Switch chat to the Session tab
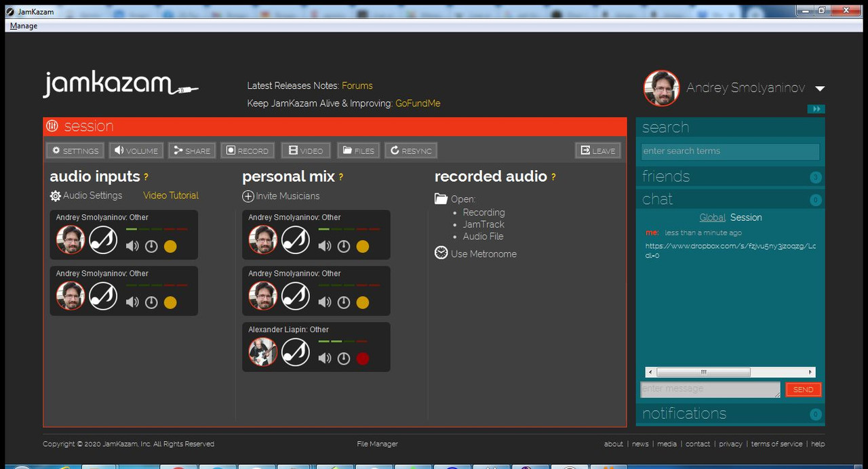Viewport: 868px width, 469px height. [746, 218]
